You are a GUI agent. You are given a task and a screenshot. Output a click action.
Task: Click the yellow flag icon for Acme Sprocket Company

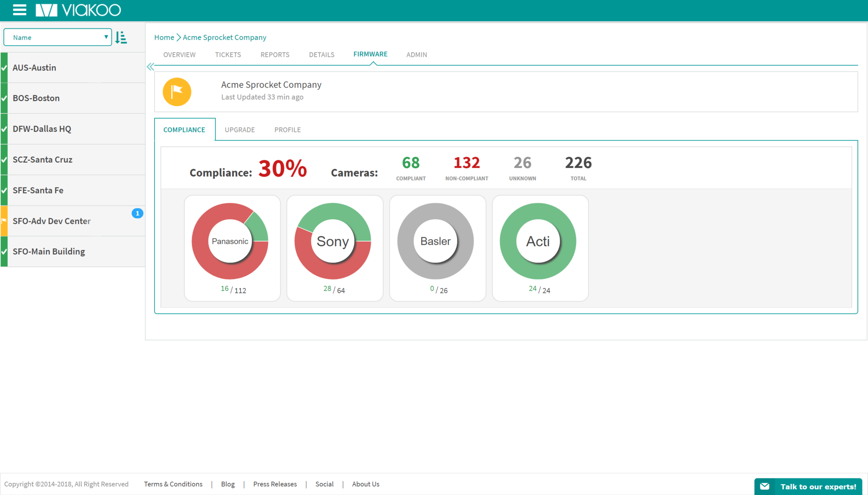pyautogui.click(x=177, y=92)
